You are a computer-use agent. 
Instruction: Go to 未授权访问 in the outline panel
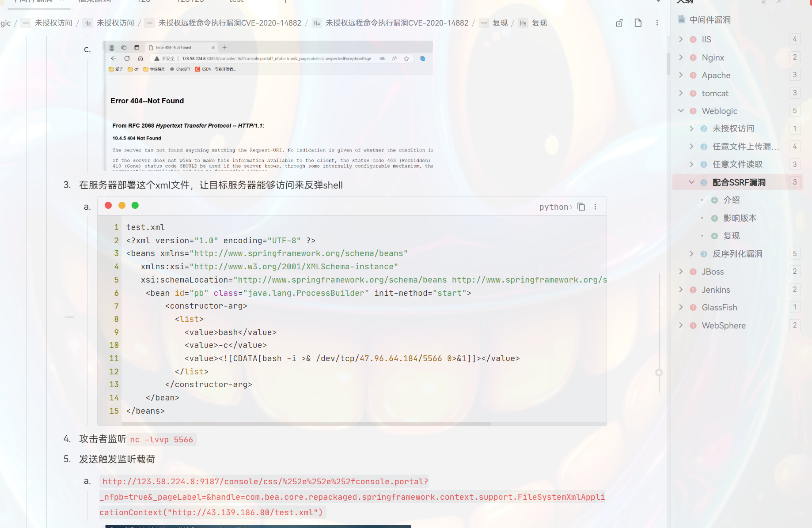click(733, 128)
